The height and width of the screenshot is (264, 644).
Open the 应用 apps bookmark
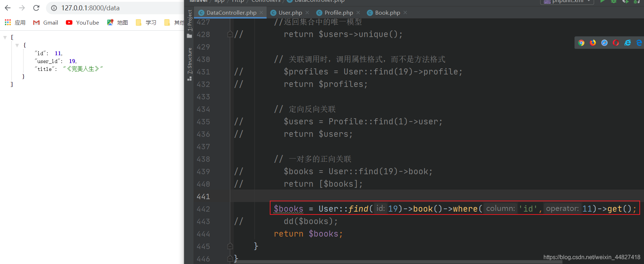pos(15,22)
